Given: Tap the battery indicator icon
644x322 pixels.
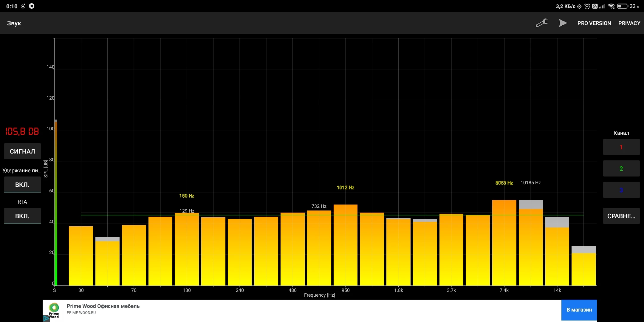Looking at the screenshot, I should pos(623,6).
